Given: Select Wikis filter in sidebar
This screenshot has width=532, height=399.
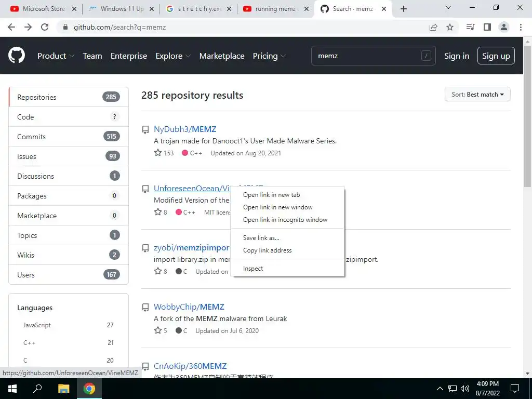Looking at the screenshot, I should 69,255.
